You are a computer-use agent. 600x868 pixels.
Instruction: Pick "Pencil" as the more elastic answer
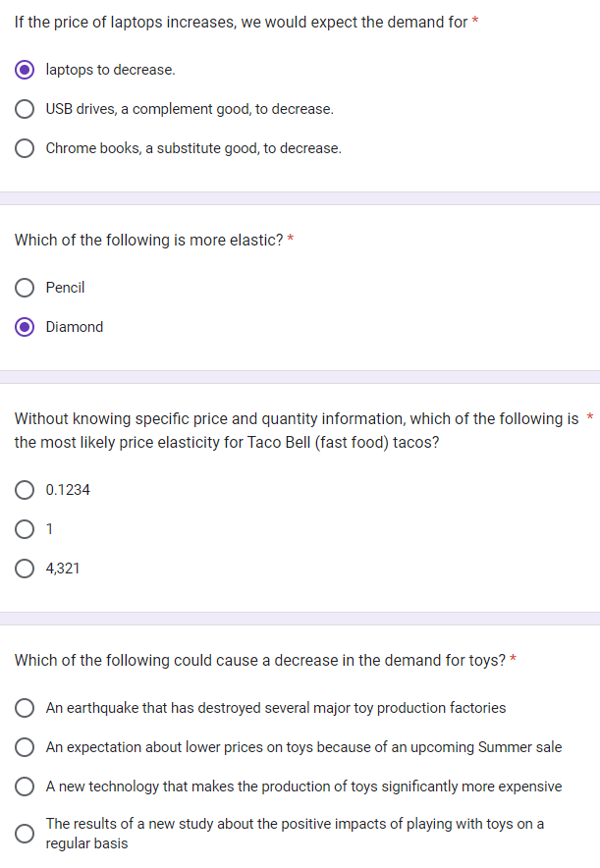pos(65,288)
